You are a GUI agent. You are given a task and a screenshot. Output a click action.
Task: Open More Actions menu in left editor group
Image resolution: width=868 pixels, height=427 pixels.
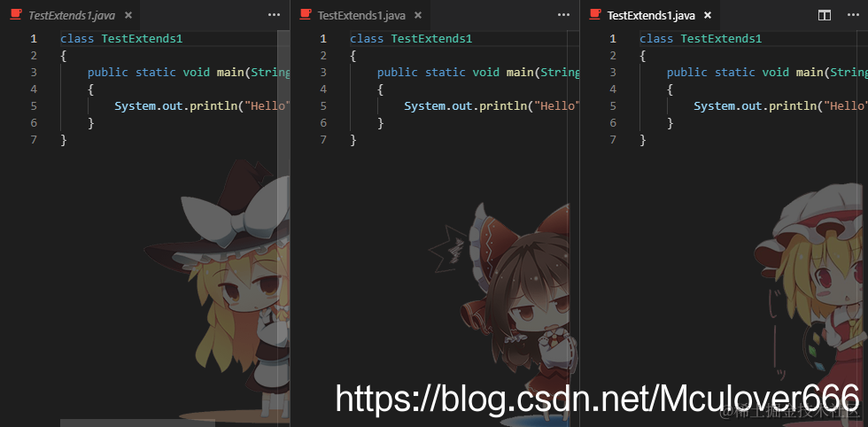click(x=274, y=15)
